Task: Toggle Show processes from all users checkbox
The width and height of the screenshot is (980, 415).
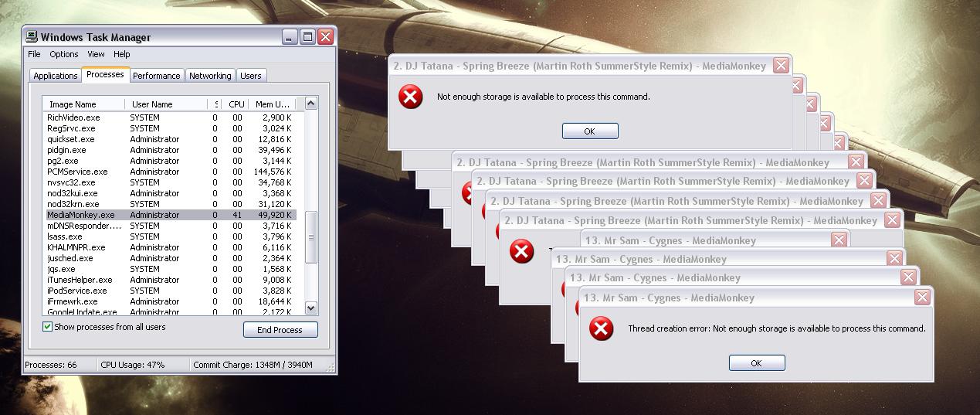Action: point(48,327)
